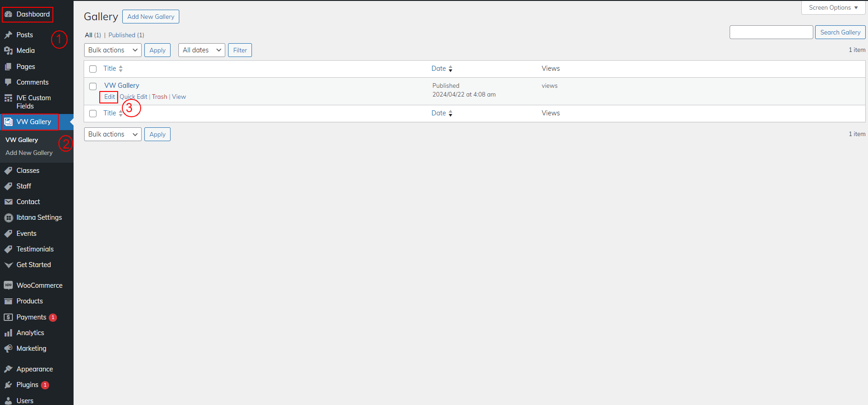
Task: Click the Contact envelope icon
Action: click(8, 202)
